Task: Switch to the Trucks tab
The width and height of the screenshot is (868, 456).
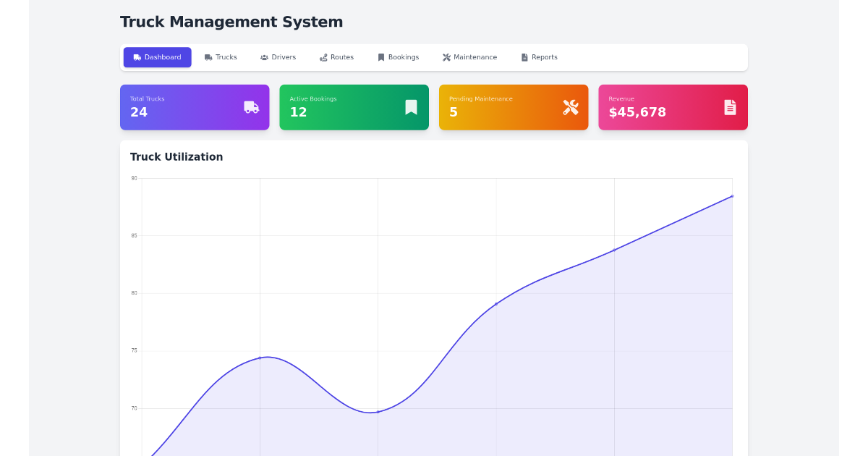Action: [221, 56]
